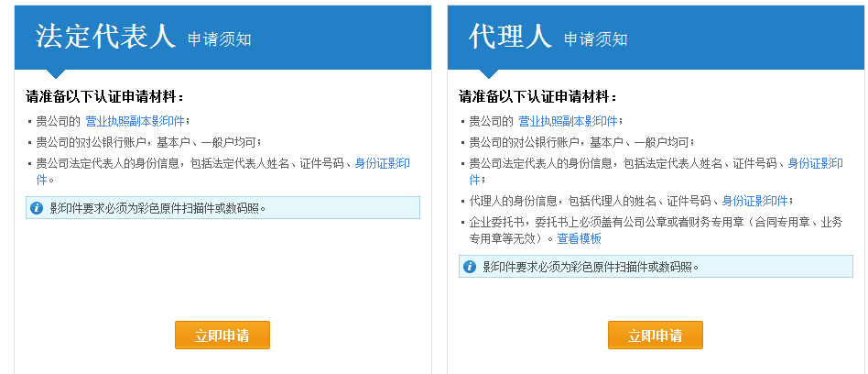Click the 对公银行账户 line in 法定代表人 panel
The image size is (868, 374).
click(x=148, y=142)
